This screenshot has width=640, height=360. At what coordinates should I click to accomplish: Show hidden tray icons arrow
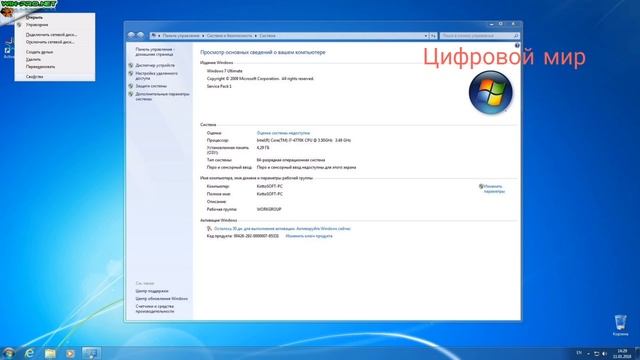(588, 353)
